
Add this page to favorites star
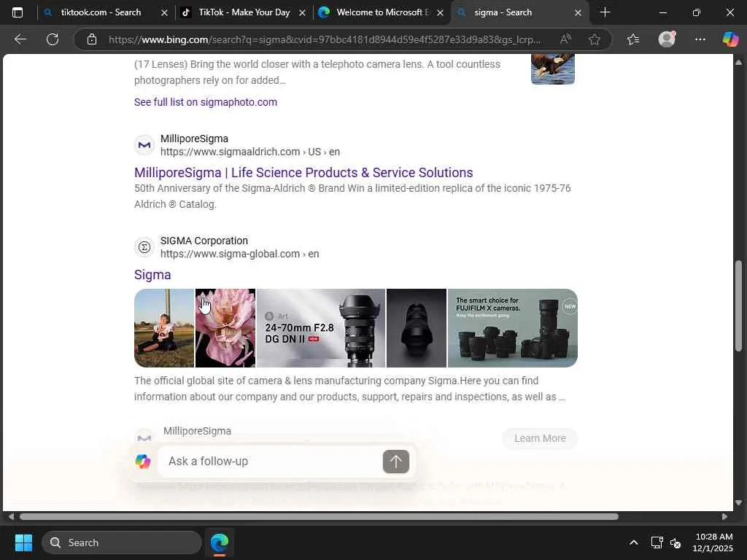(594, 39)
